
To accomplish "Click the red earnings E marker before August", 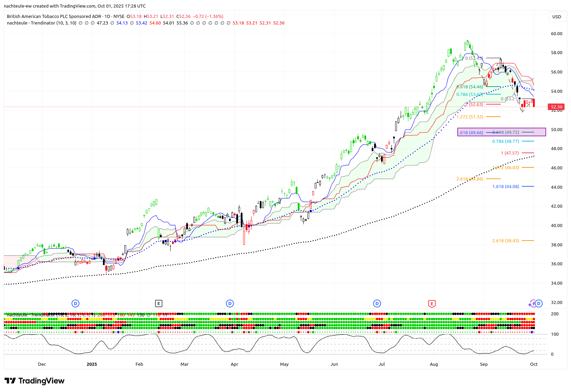I will pos(432,304).
